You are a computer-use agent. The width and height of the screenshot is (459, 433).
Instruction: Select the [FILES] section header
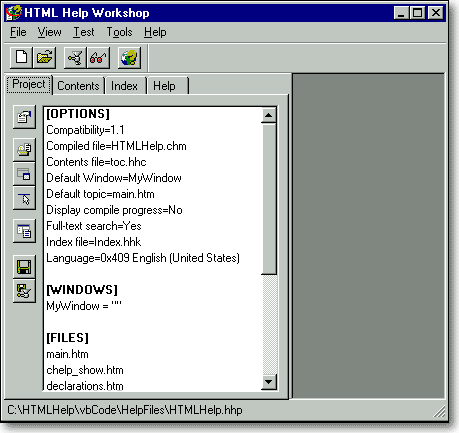tap(68, 338)
